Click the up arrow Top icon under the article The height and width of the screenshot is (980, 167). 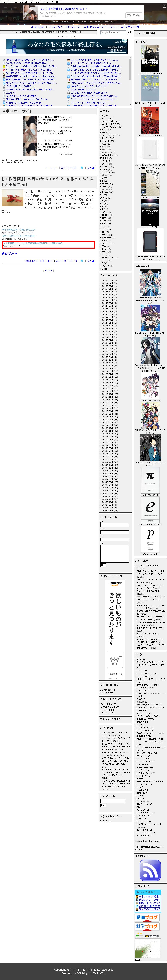tap(90, 261)
